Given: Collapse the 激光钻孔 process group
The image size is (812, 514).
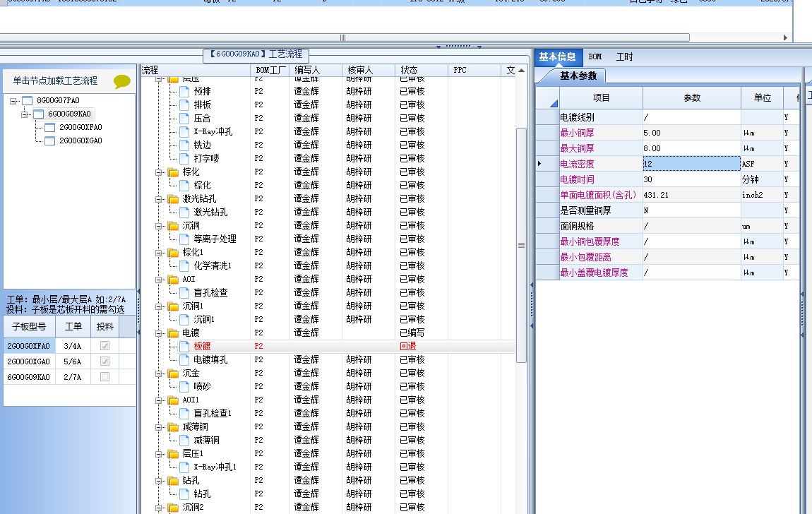Looking at the screenshot, I should pyautogui.click(x=159, y=199).
